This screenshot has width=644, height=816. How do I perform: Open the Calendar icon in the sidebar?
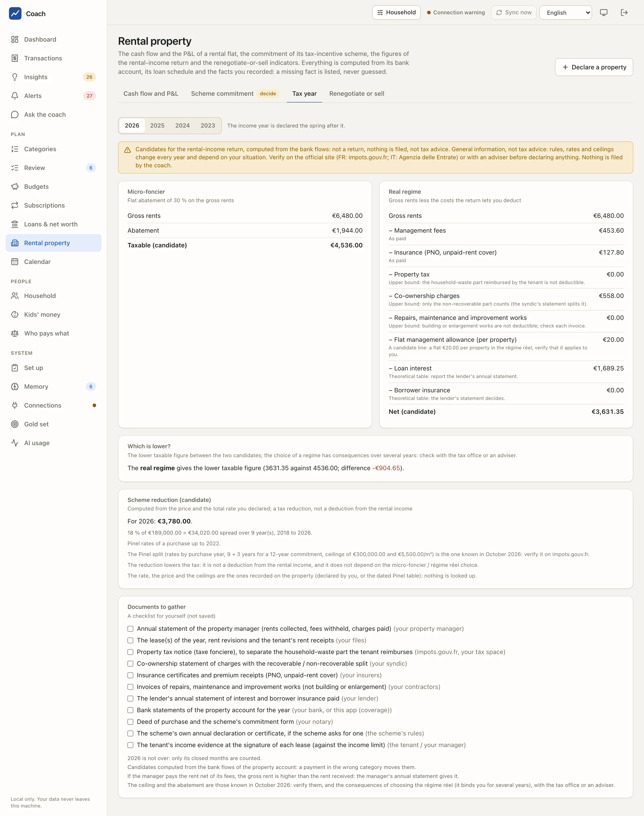coord(15,262)
